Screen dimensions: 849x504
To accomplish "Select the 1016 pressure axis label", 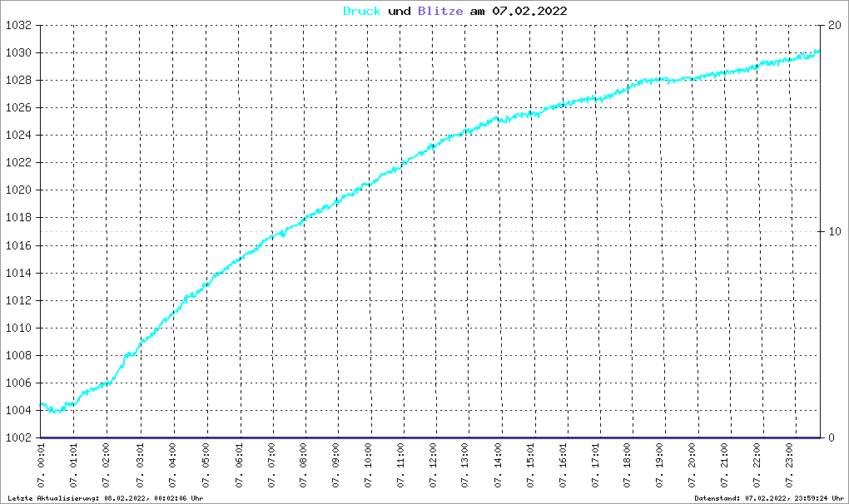I will point(18,245).
